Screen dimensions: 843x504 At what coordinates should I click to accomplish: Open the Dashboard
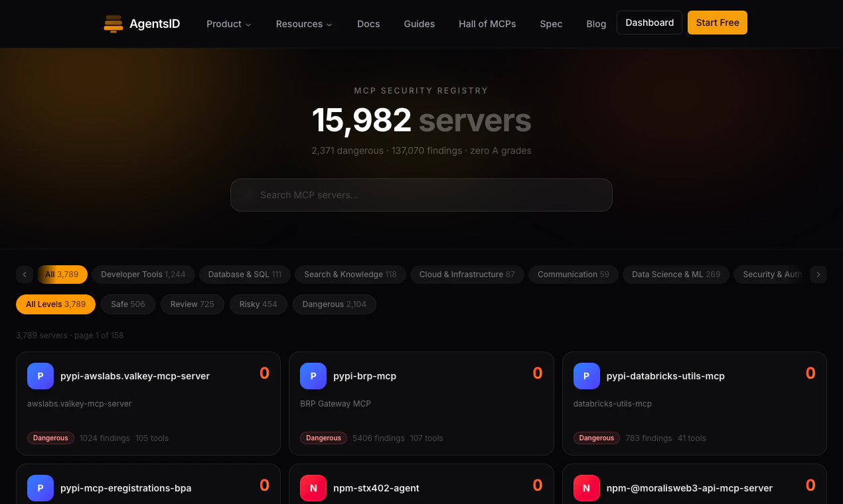649,22
